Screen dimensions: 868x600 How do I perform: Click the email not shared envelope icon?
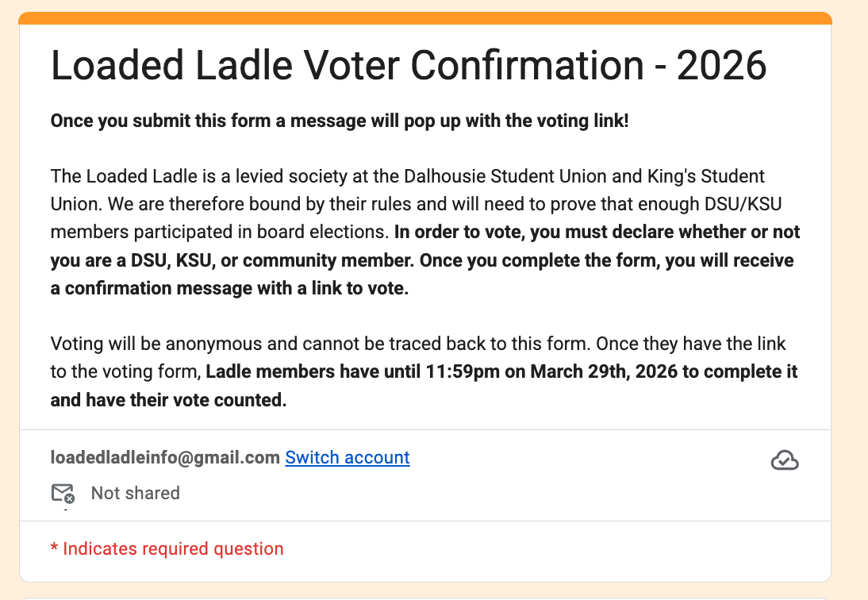point(63,493)
